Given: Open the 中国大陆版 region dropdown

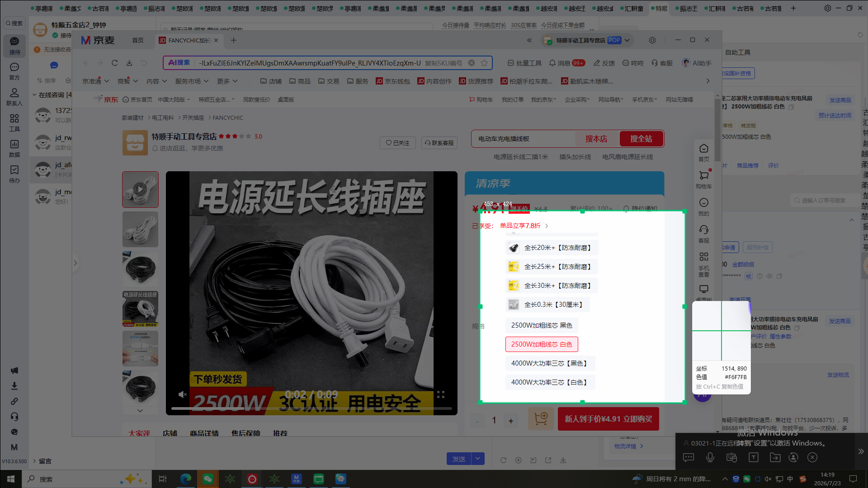Looking at the screenshot, I should click(x=174, y=99).
